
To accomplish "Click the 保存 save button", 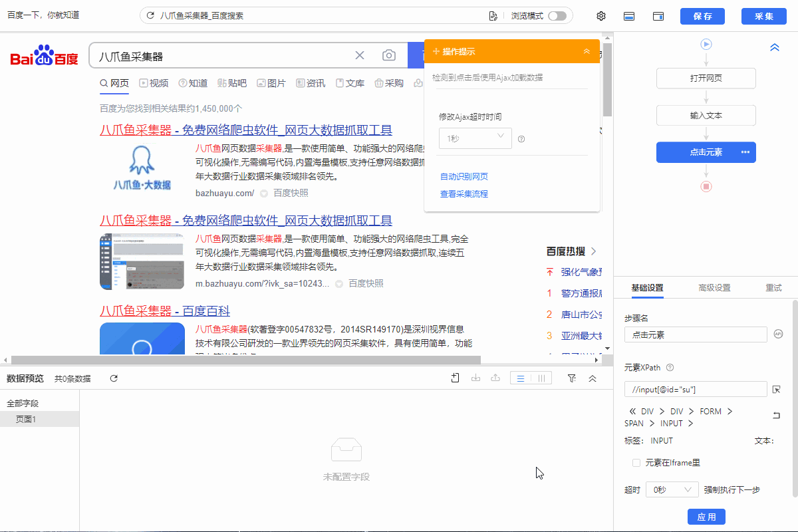I will point(702,16).
